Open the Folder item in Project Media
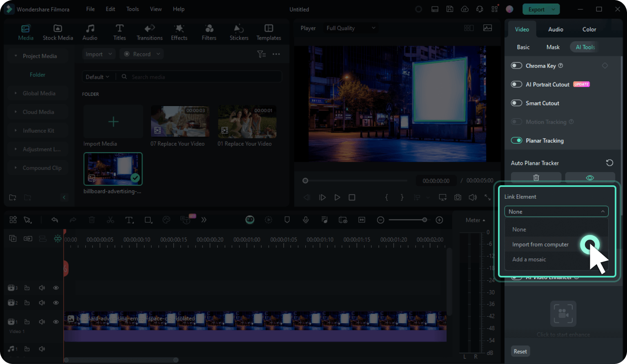This screenshot has height=364, width=627. (x=38, y=75)
